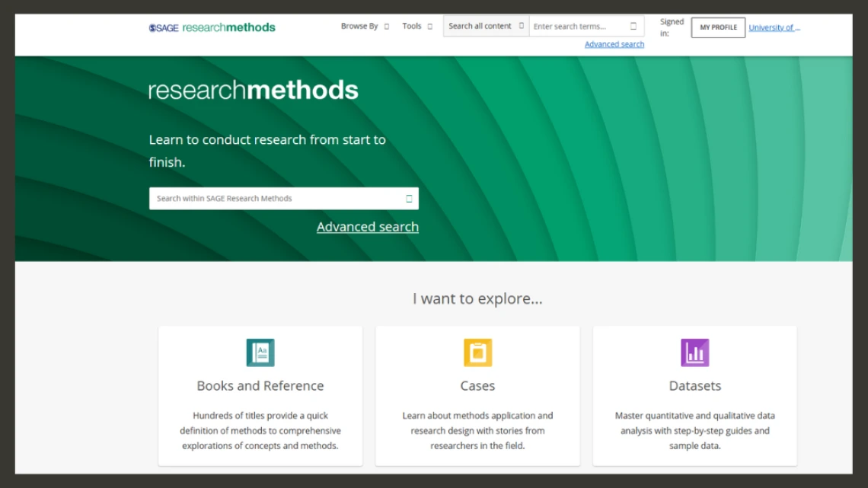The height and width of the screenshot is (488, 868).
Task: Open Advanced search link in green banner
Action: click(x=368, y=227)
